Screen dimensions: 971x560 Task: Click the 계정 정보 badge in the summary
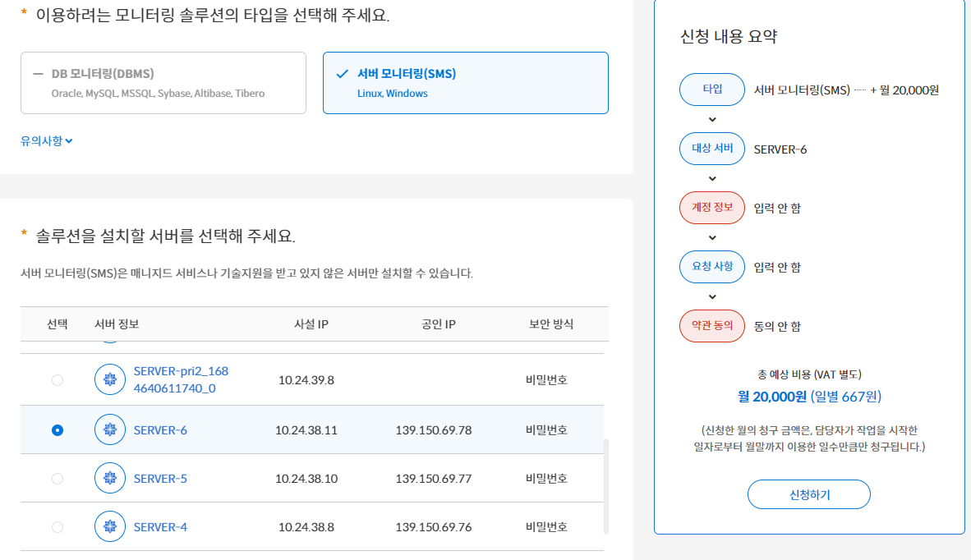click(711, 207)
